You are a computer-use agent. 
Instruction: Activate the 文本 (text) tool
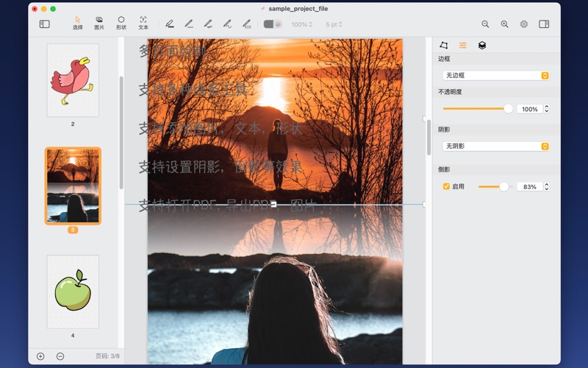pos(143,23)
